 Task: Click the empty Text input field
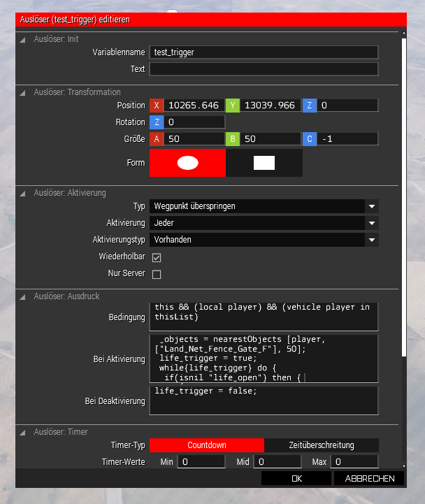[x=264, y=69]
